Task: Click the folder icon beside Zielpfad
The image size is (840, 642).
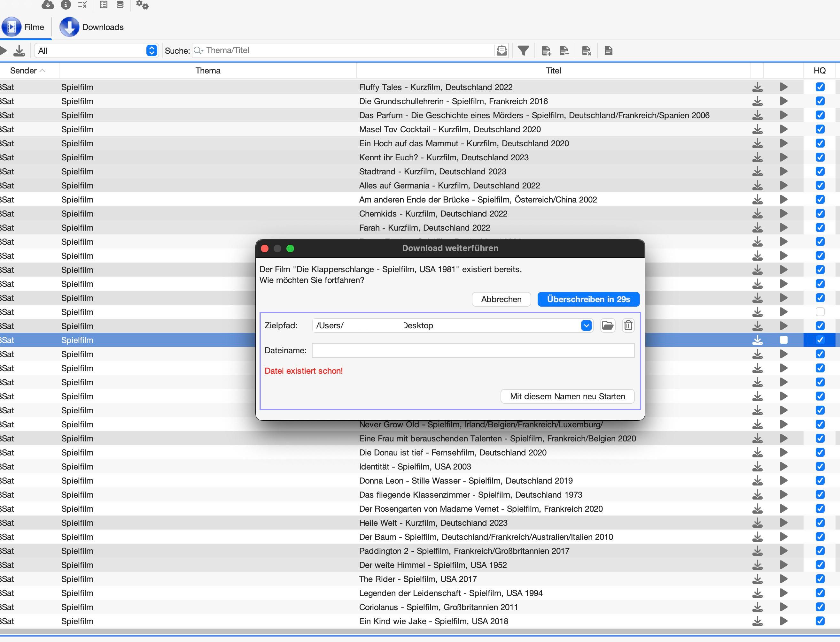Action: (x=608, y=325)
